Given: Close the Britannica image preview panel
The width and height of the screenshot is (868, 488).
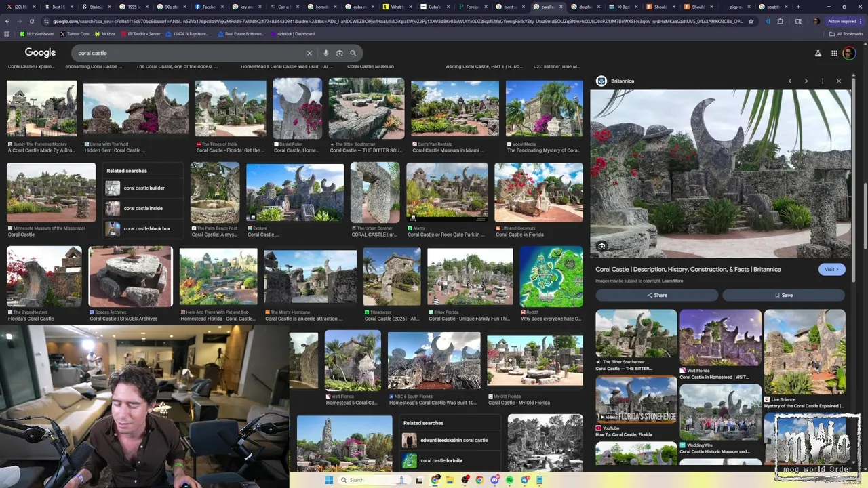Looking at the screenshot, I should point(839,81).
